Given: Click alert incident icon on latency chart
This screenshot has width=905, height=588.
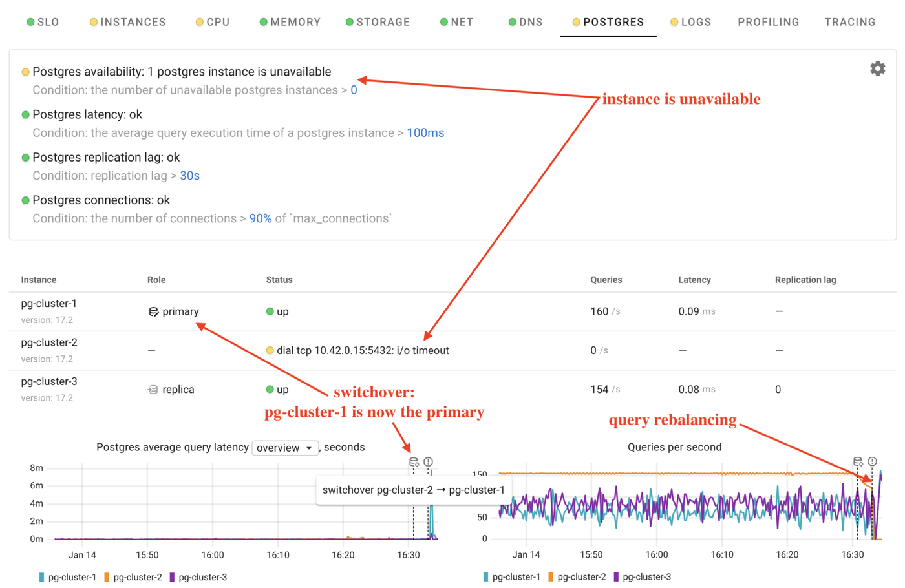Looking at the screenshot, I should (x=428, y=462).
